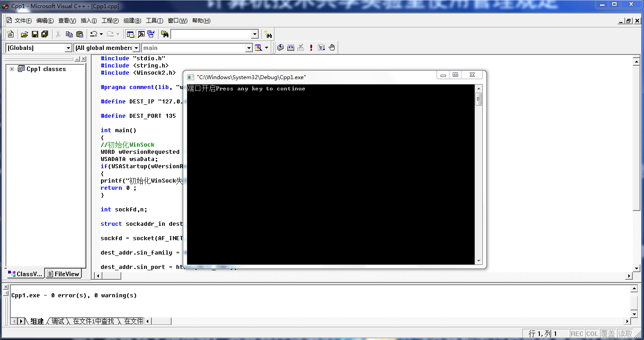The width and height of the screenshot is (644, 340).
Task: Click the '0 error(s), 0 warning(s)' output line
Action: 74,295
